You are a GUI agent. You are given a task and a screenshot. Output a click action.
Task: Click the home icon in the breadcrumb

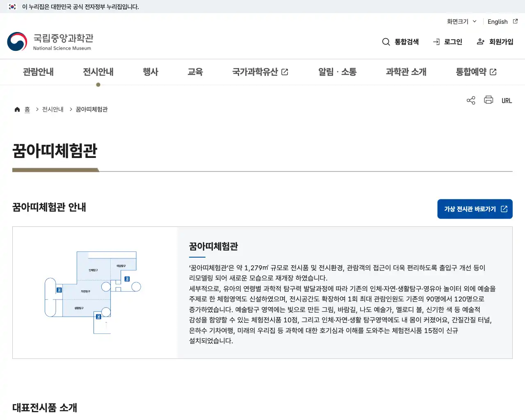[17, 109]
